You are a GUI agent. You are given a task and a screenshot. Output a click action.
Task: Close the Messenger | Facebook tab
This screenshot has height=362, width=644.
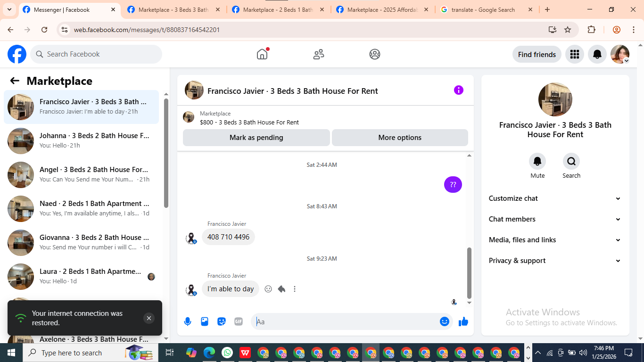113,9
